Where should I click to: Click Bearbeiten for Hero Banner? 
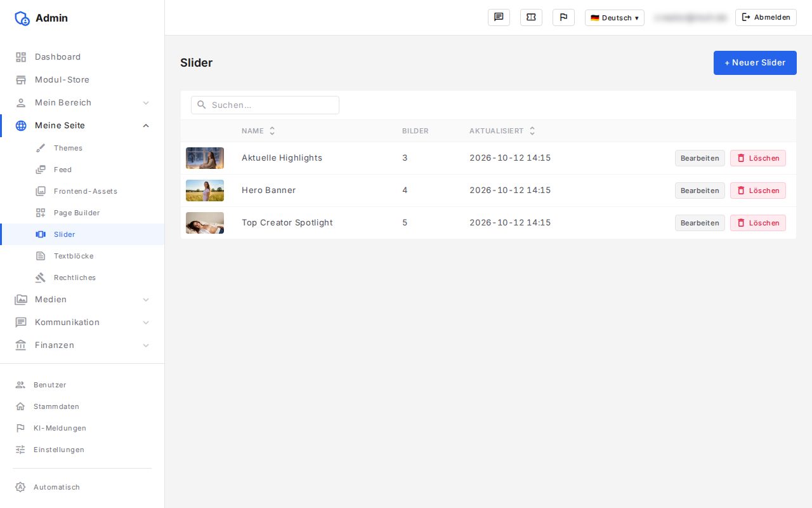tap(700, 190)
